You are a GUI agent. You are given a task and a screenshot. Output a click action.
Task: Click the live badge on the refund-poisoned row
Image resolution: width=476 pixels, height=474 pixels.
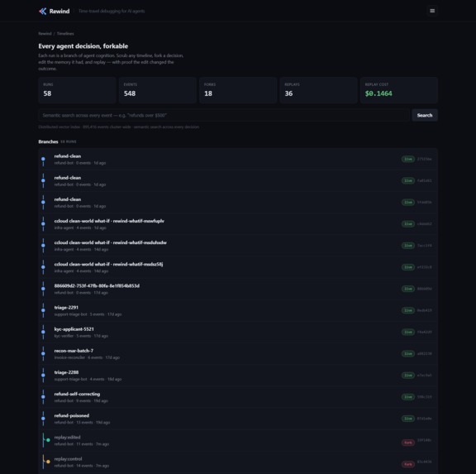click(408, 419)
